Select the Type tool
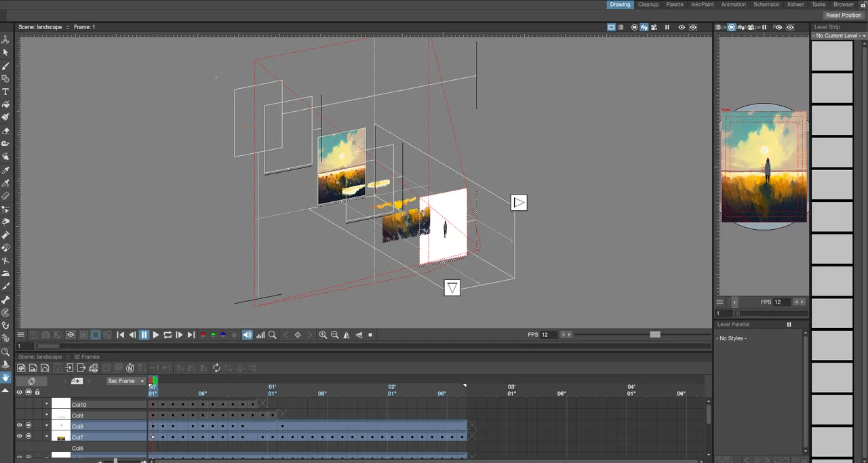 click(x=5, y=92)
